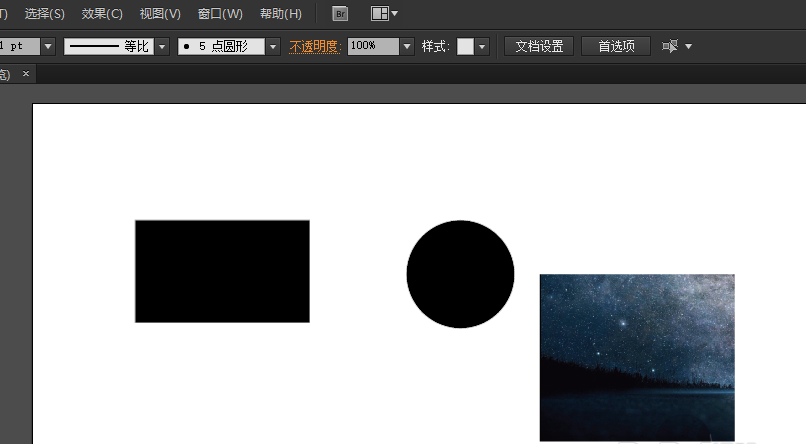Image resolution: width=806 pixels, height=444 pixels.
Task: Expand the brush definition dropdown arrow
Action: click(273, 46)
